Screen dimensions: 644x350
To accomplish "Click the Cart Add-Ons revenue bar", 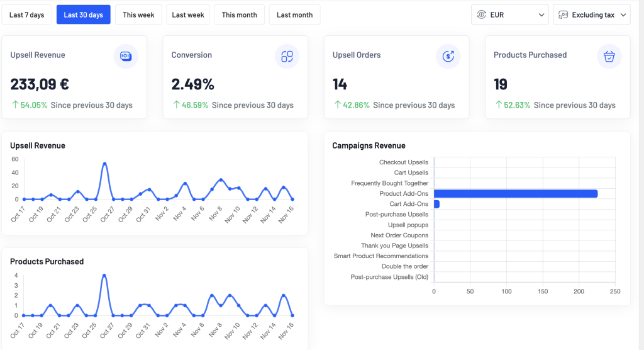I will tap(436, 204).
